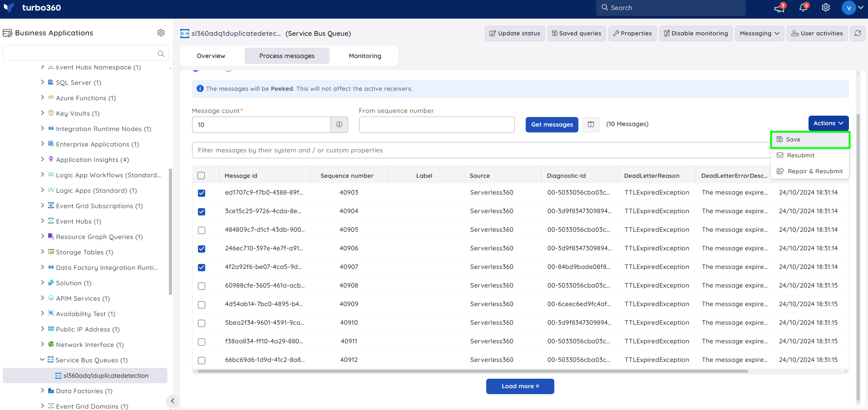Open the top bar settings gear

[x=826, y=8]
